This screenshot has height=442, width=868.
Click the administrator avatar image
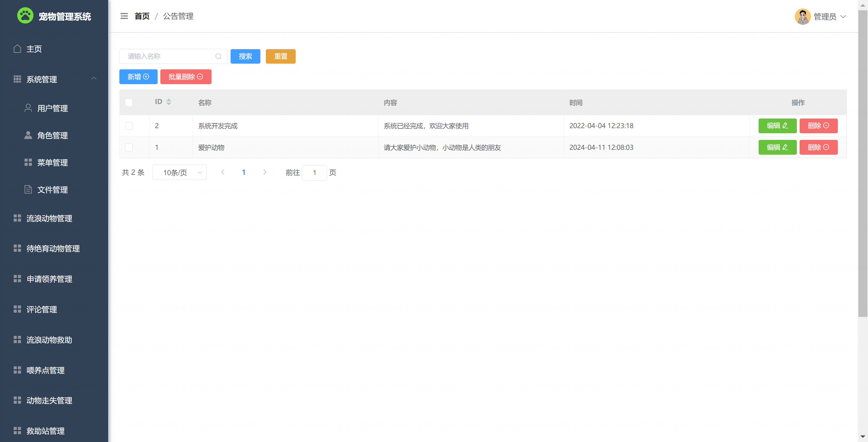802,17
